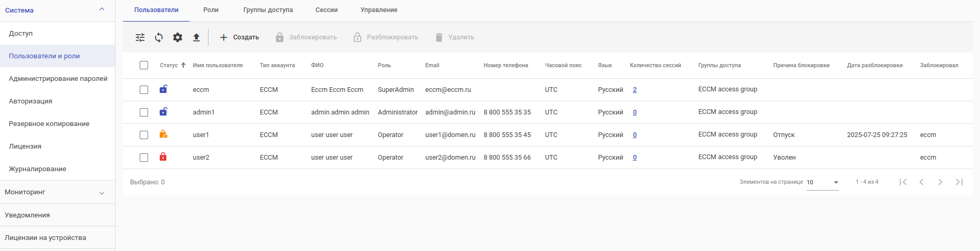
Task: Open the Сессии tab
Action: pyautogui.click(x=326, y=10)
